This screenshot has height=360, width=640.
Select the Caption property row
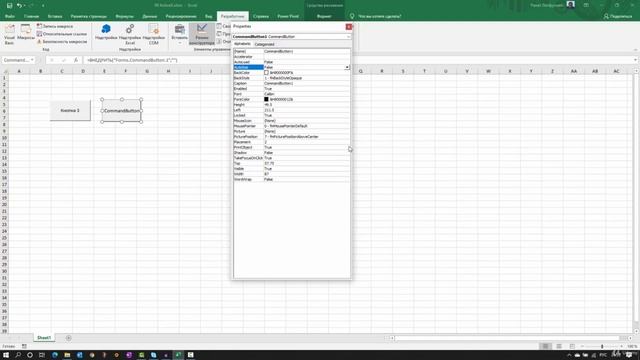(x=291, y=83)
